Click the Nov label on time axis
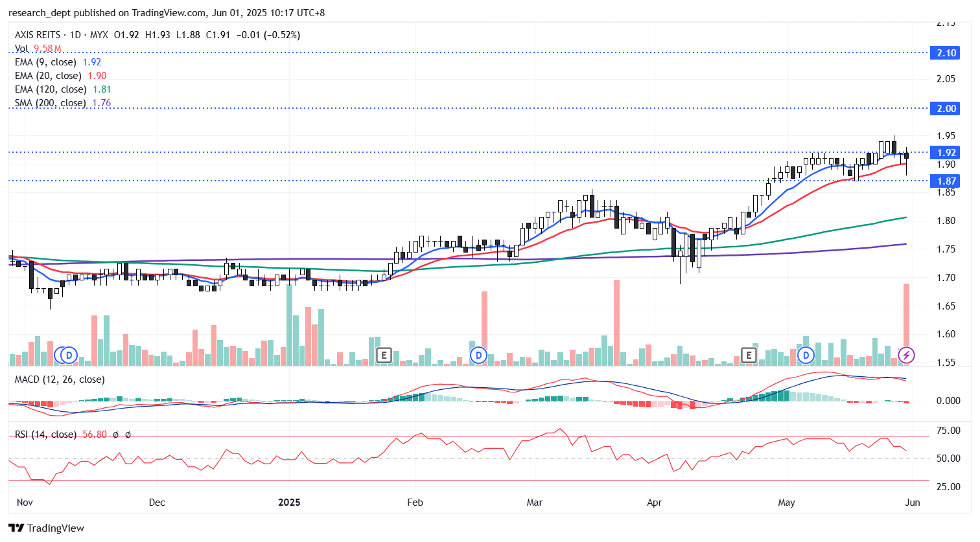This screenshot has width=980, height=542. pos(25,502)
